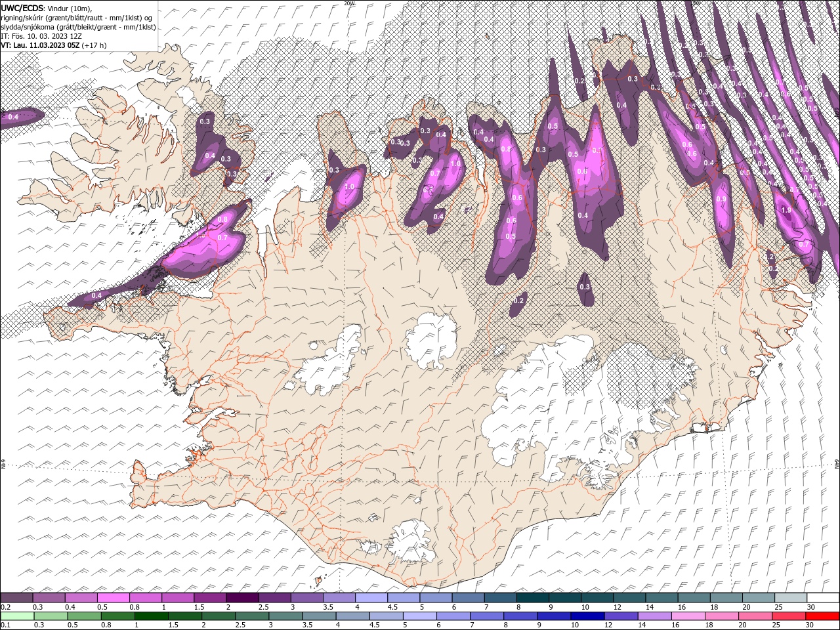Click the dark teal snow swatch starting at 8
Image resolution: width=840 pixels, height=630 pixels.
(533, 598)
